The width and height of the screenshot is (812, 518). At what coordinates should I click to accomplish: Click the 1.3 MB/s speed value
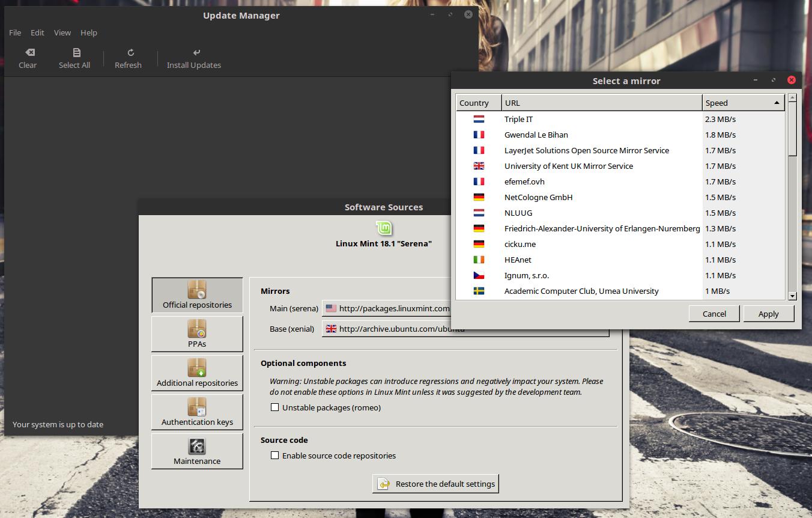(x=720, y=228)
